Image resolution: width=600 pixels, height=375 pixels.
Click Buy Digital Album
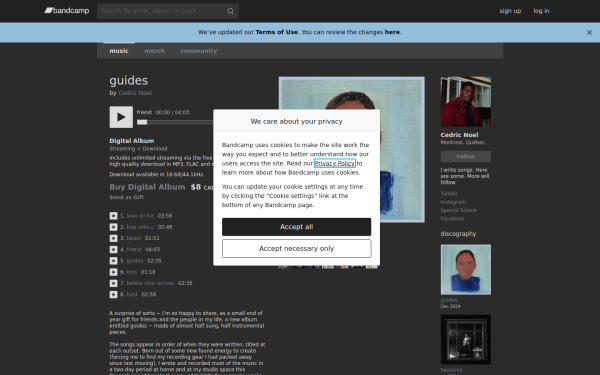(x=147, y=187)
